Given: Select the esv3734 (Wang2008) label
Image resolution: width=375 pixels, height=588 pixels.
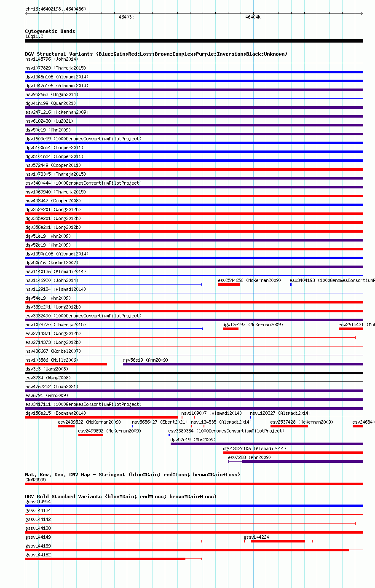Looking at the screenshot, I should [x=48, y=378].
